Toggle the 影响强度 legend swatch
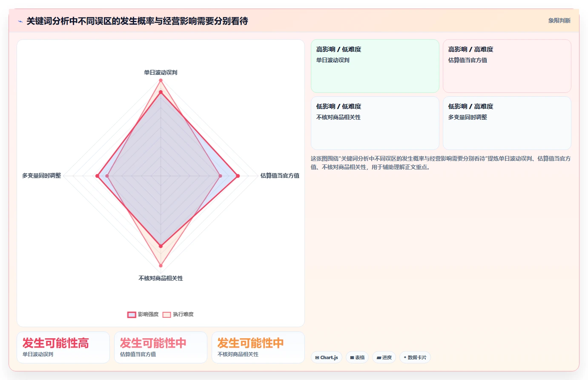The height and width of the screenshot is (380, 588). 132,314
